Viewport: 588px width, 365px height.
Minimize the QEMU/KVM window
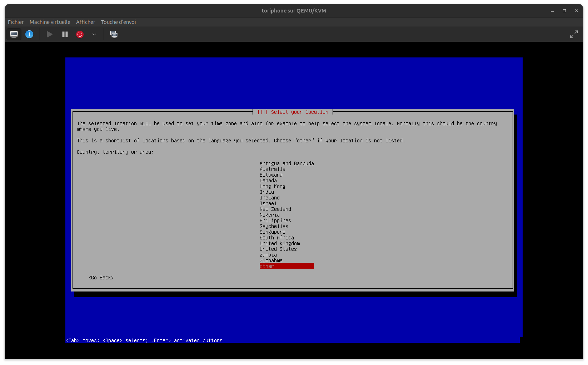pos(552,11)
